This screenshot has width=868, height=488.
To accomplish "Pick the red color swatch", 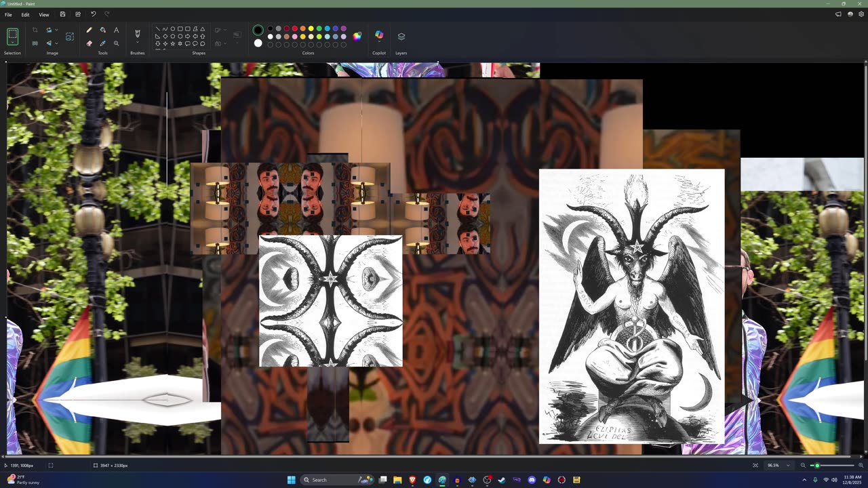I will pyautogui.click(x=294, y=28).
